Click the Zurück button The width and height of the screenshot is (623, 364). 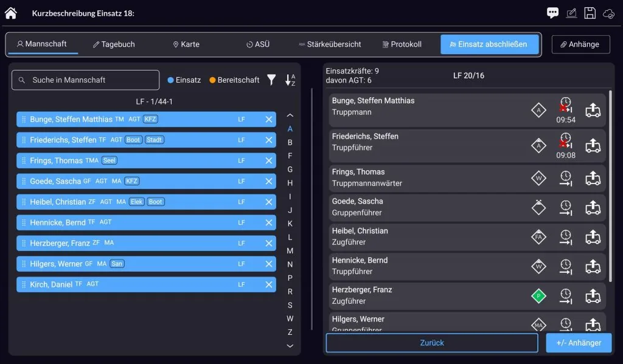[432, 343]
